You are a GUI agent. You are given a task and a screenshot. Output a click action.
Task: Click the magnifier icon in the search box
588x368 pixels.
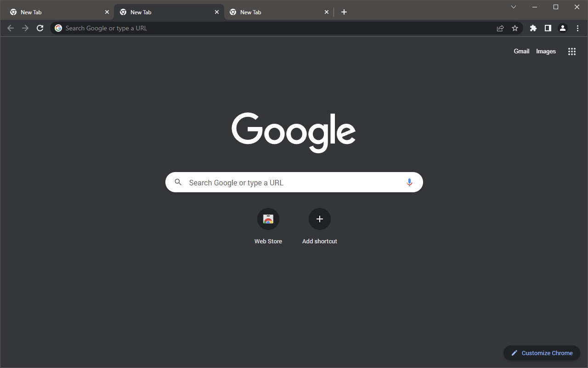coord(178,183)
